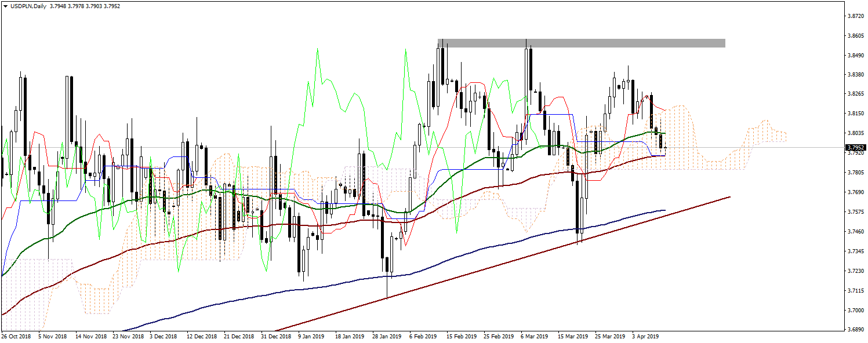
Task: Click the 14 Nov 2018 date label
Action: click(x=92, y=336)
